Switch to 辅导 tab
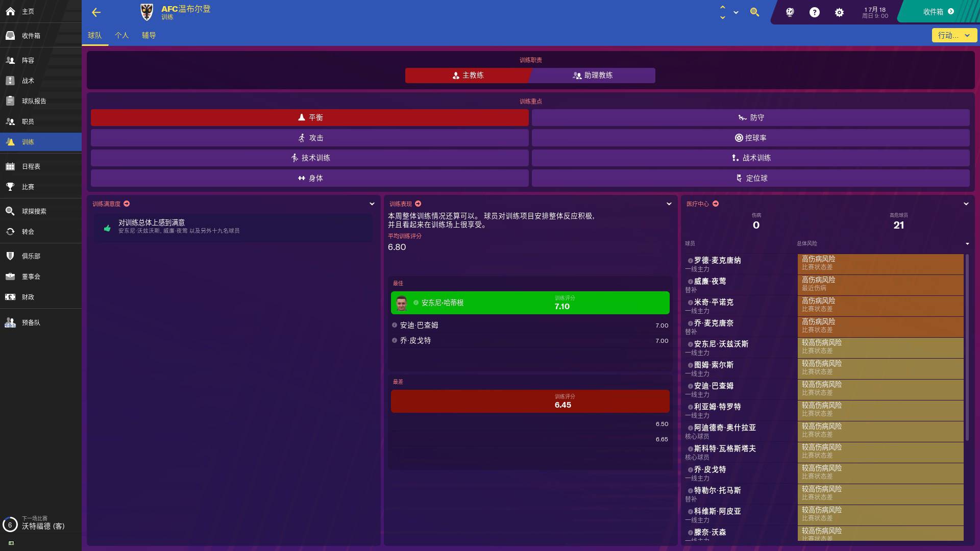 point(149,35)
